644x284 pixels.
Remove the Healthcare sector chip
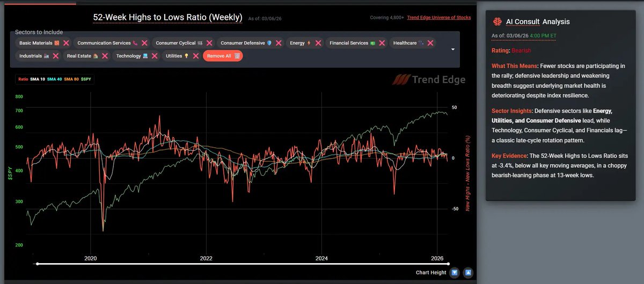click(x=429, y=43)
